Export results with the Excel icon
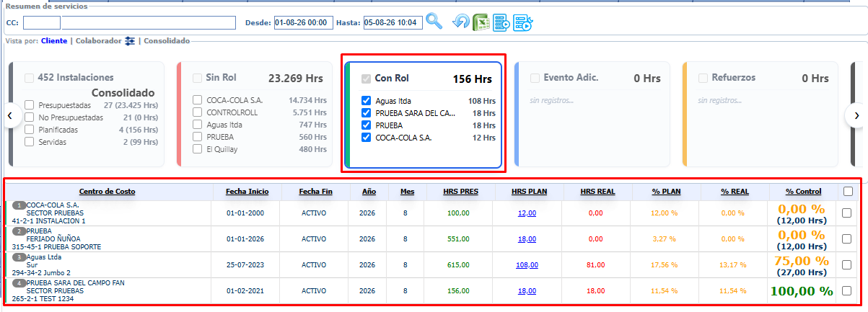The height and width of the screenshot is (312, 868). pos(481,23)
